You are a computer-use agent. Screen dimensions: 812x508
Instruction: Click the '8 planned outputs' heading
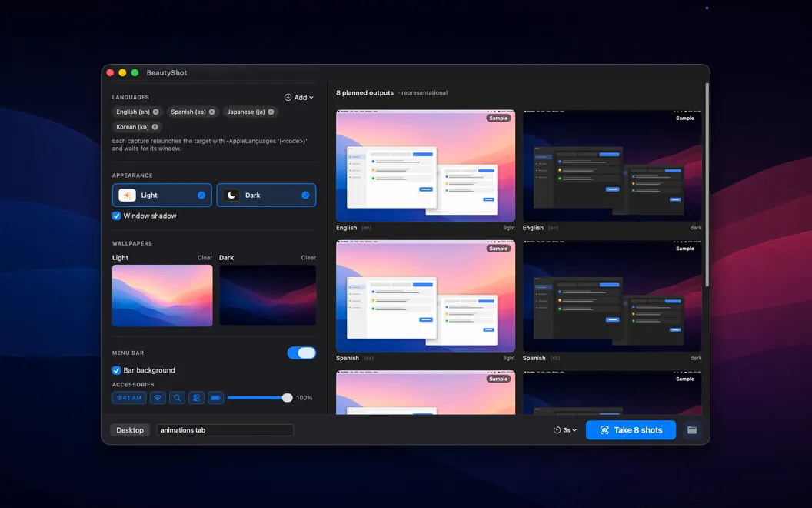pos(364,93)
